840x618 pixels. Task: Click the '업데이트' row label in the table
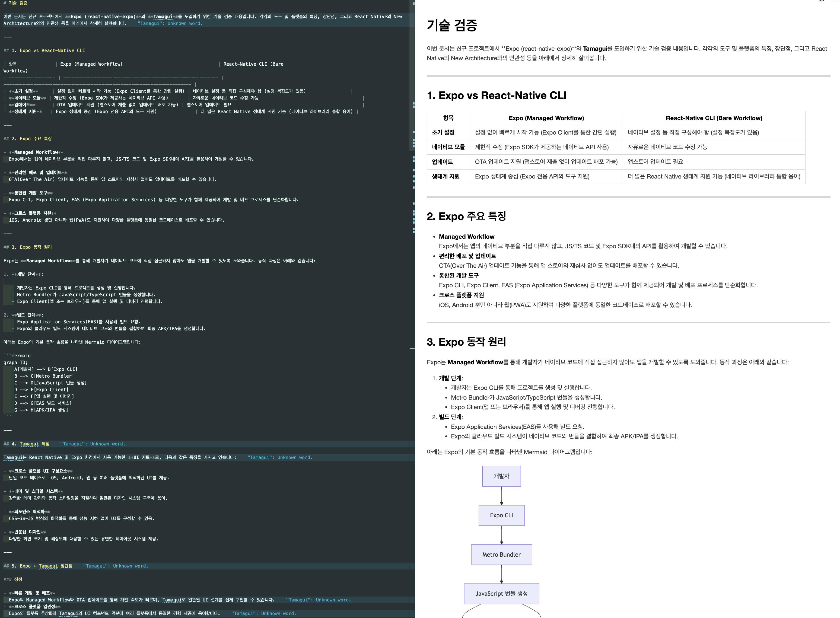pyautogui.click(x=442, y=162)
